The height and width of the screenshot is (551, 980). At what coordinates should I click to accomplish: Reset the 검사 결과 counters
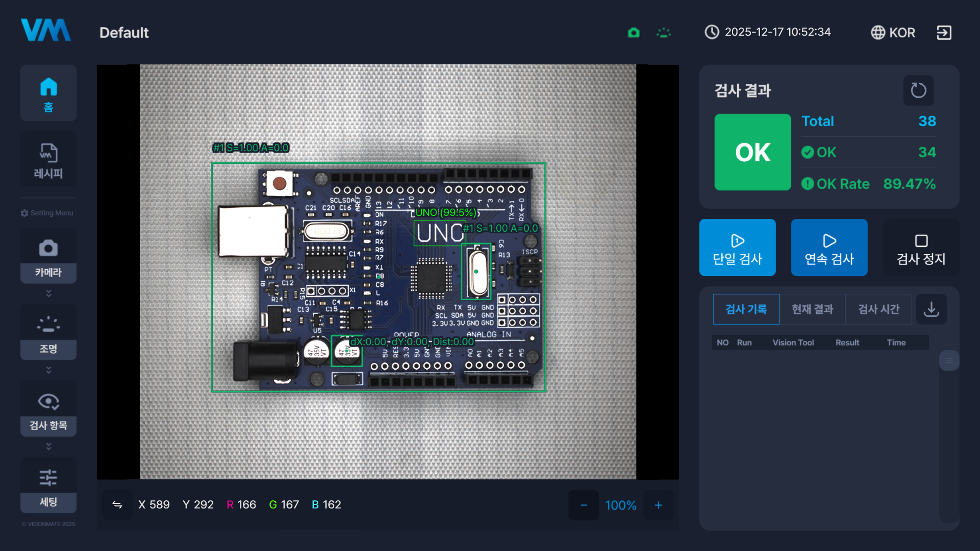click(x=918, y=91)
